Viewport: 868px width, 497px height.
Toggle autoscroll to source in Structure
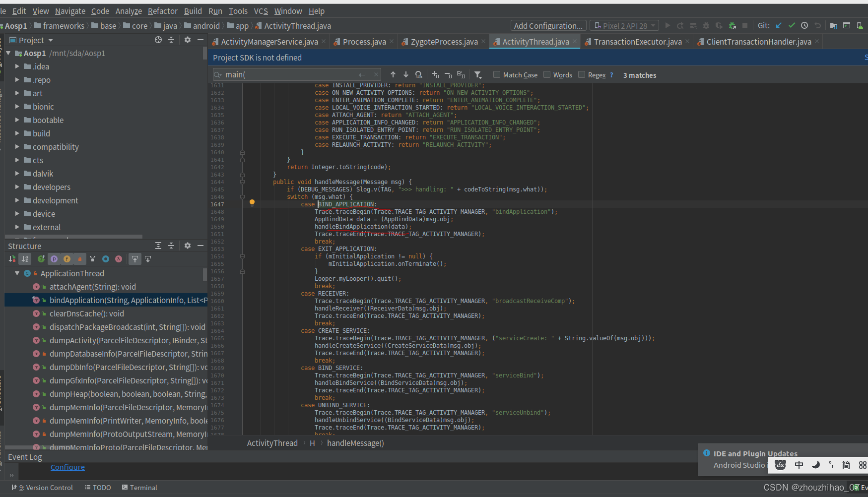tap(135, 259)
